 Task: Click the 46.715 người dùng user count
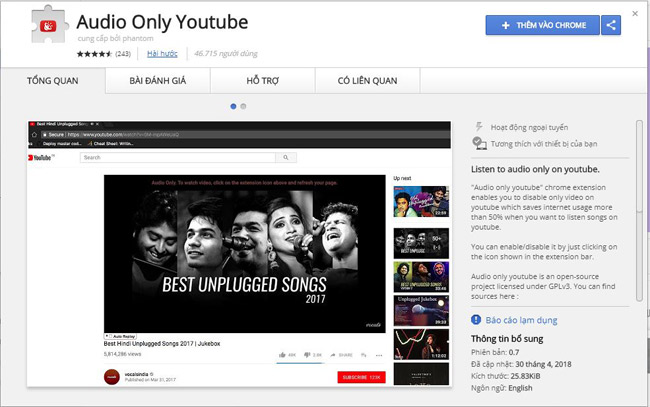pos(226,53)
